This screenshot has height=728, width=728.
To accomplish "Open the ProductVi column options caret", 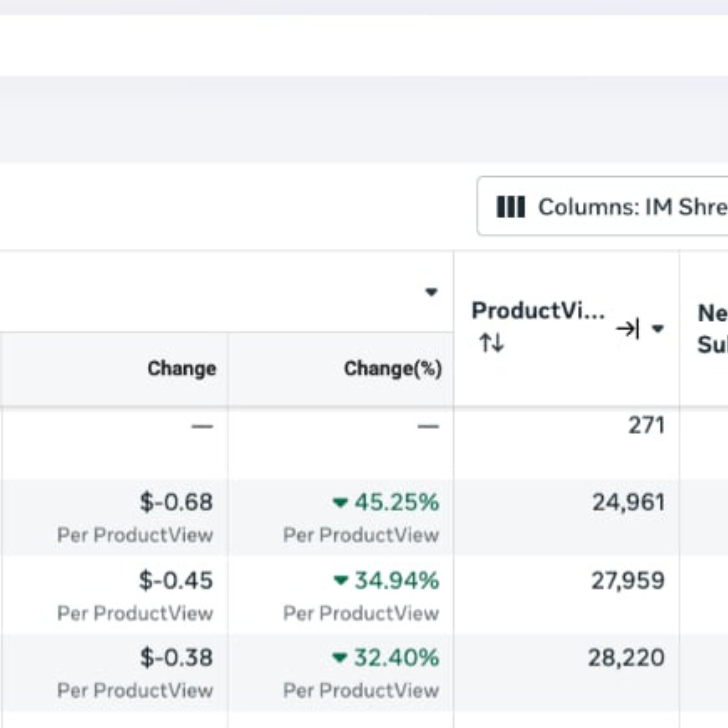I will (657, 329).
